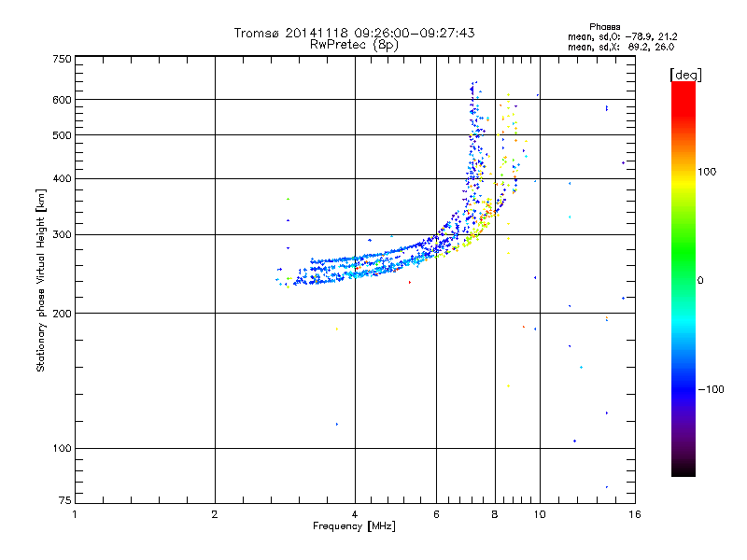Select the 4 tick label on the frequency axis
Screen dimensions: 747x560
point(354,514)
